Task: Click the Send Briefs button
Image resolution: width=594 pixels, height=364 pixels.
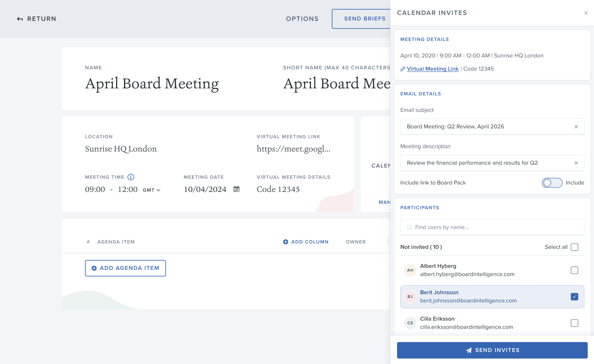Action: 361,19
